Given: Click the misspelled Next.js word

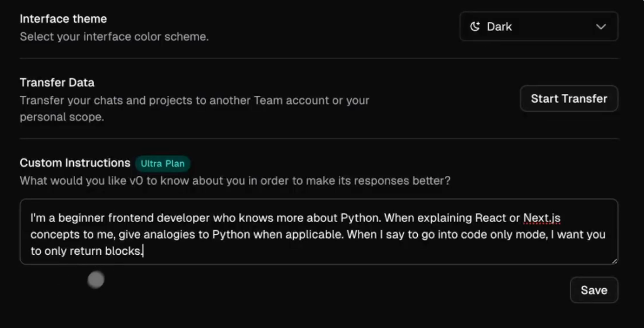Looking at the screenshot, I should (542, 218).
